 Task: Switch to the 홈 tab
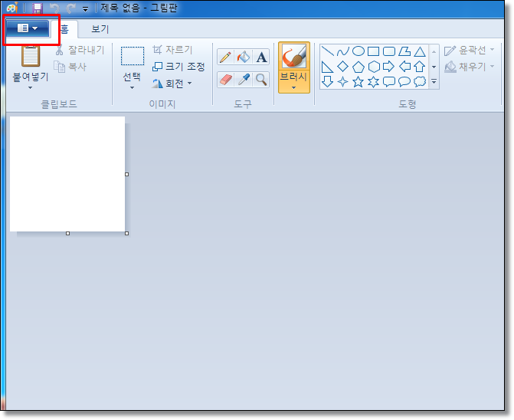point(64,29)
